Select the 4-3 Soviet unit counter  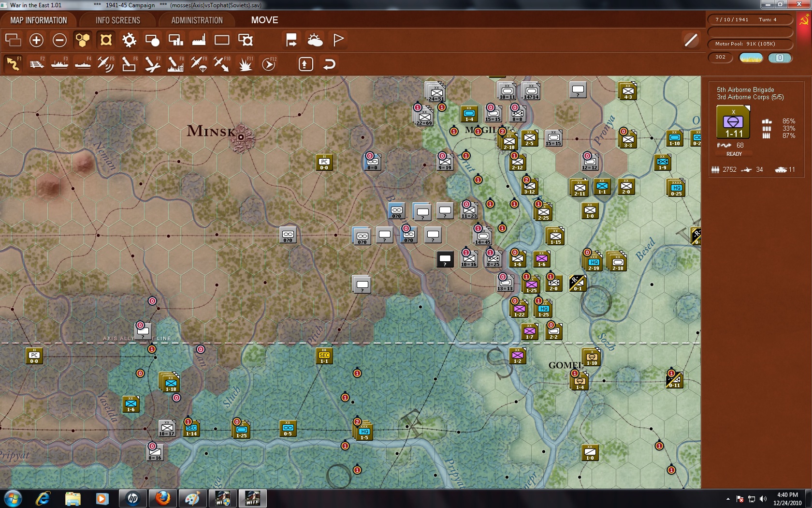click(x=628, y=91)
